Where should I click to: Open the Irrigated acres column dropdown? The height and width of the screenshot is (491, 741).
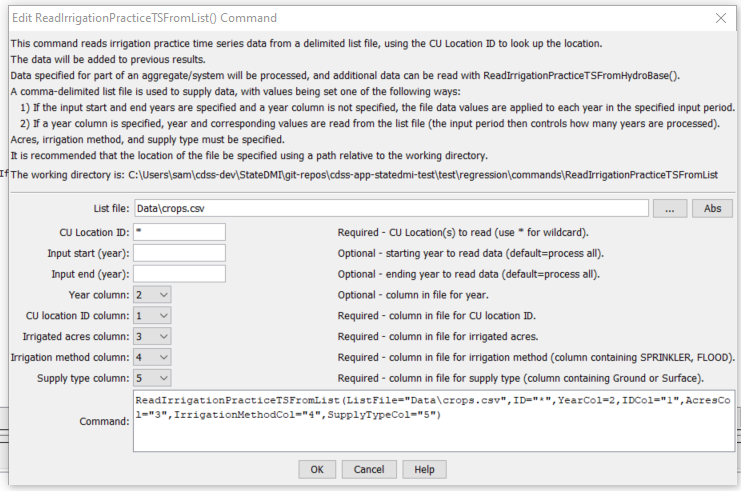[x=152, y=336]
